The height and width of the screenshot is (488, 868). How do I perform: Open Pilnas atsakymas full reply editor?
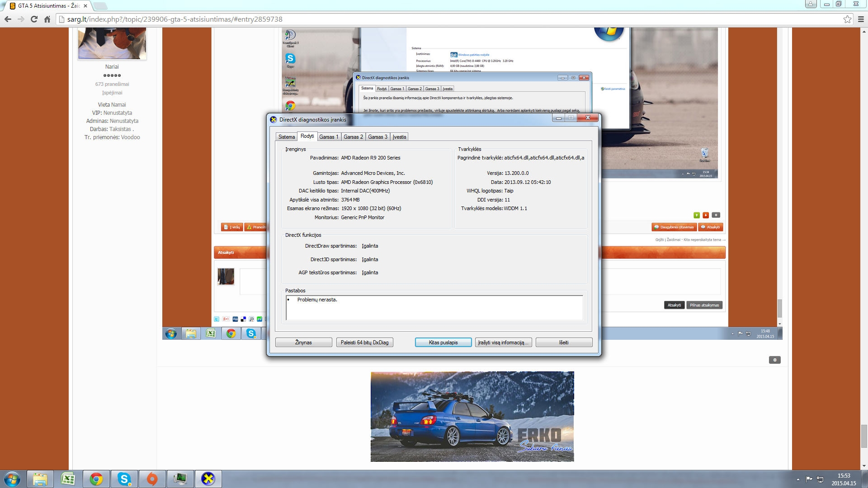coord(704,305)
